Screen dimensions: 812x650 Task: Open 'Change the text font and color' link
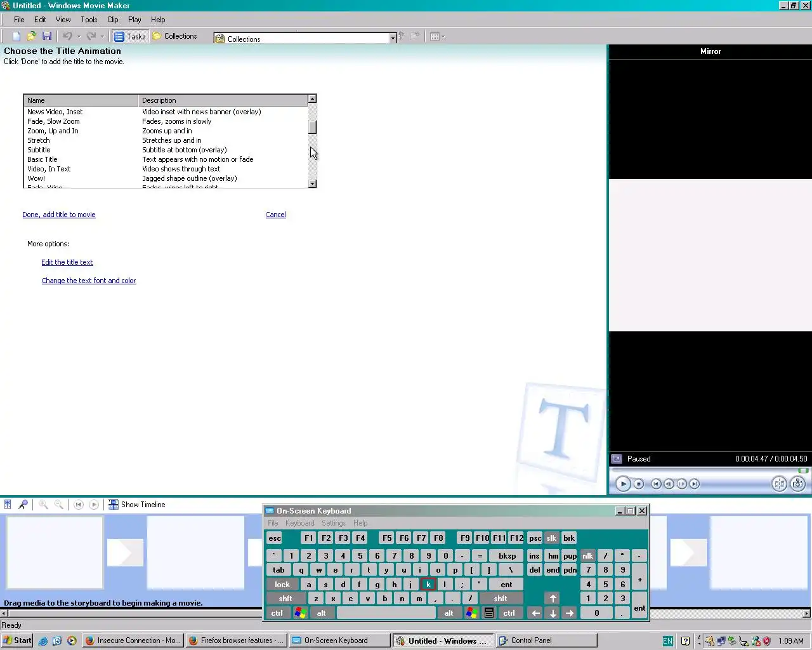coord(89,281)
